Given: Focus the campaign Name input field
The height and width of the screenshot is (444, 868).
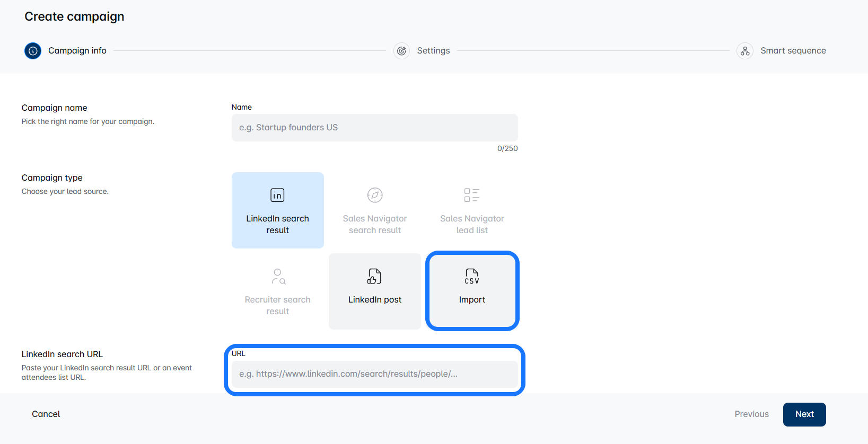Looking at the screenshot, I should (374, 128).
